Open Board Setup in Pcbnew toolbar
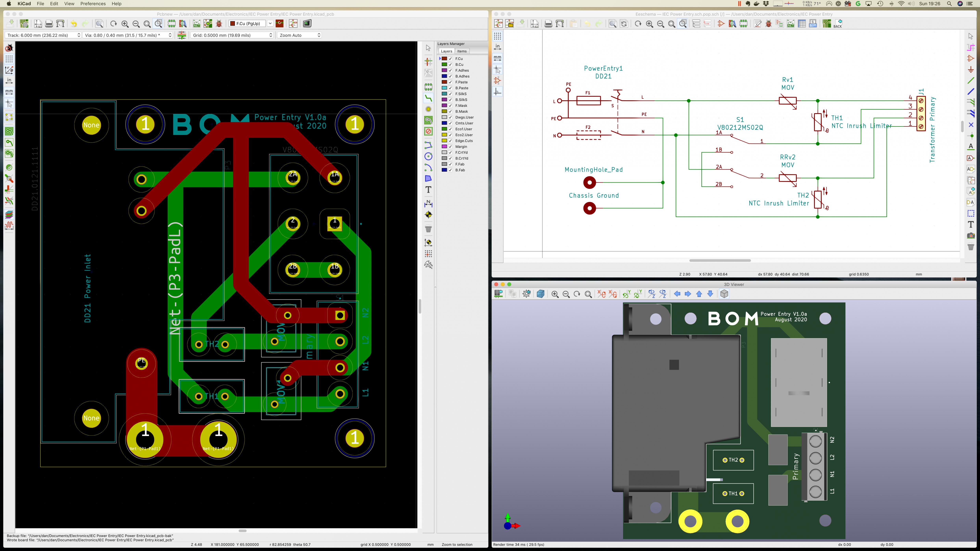Image resolution: width=980 pixels, height=551 pixels. [x=24, y=24]
